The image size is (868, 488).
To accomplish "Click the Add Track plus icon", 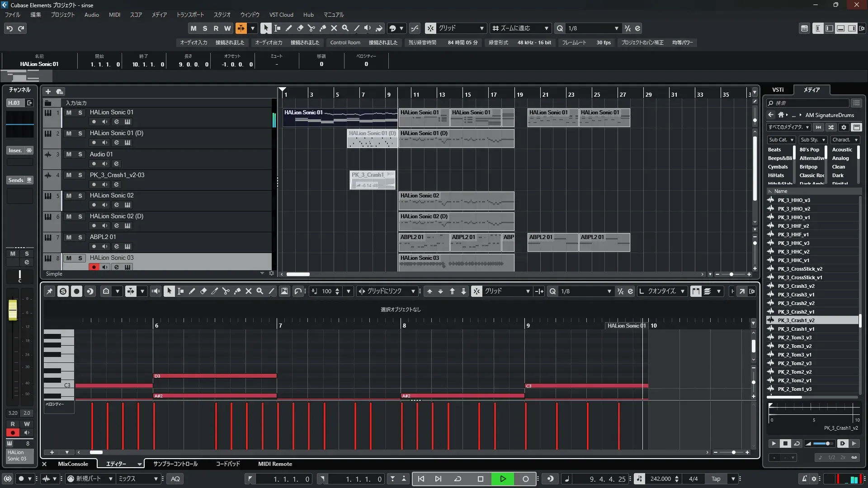I will [48, 92].
